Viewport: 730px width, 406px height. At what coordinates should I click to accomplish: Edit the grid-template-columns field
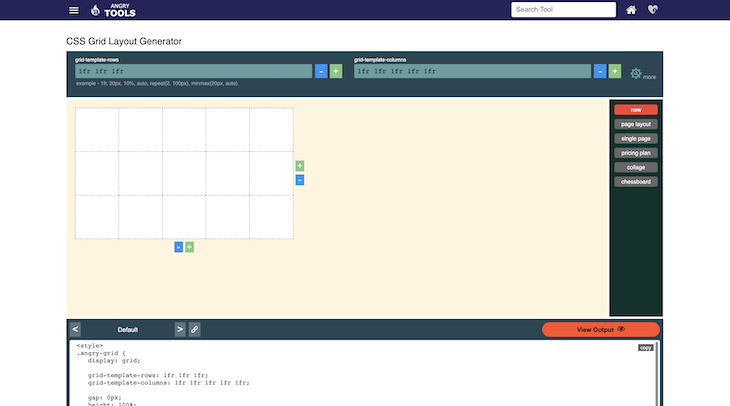click(x=473, y=71)
